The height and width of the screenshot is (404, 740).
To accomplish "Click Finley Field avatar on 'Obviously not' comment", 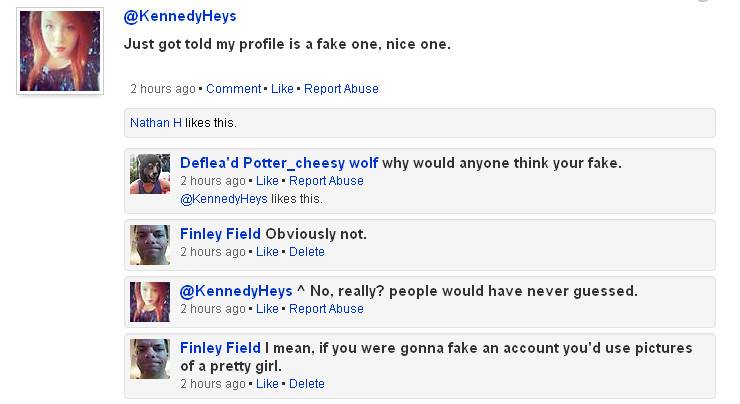I will pyautogui.click(x=150, y=244).
